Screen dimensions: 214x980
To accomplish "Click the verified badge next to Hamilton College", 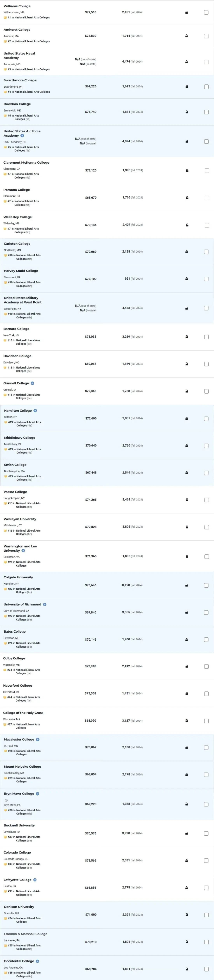I will click(x=35, y=411).
